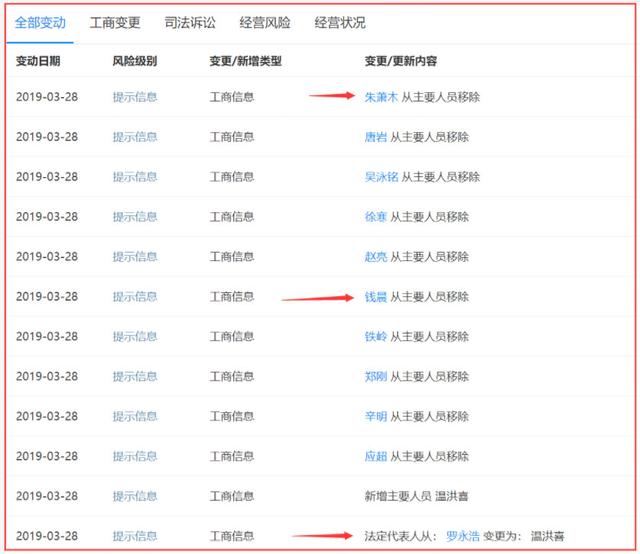Click 提示信息 in the 朱箫木 row
The height and width of the screenshot is (554, 640).
click(134, 97)
